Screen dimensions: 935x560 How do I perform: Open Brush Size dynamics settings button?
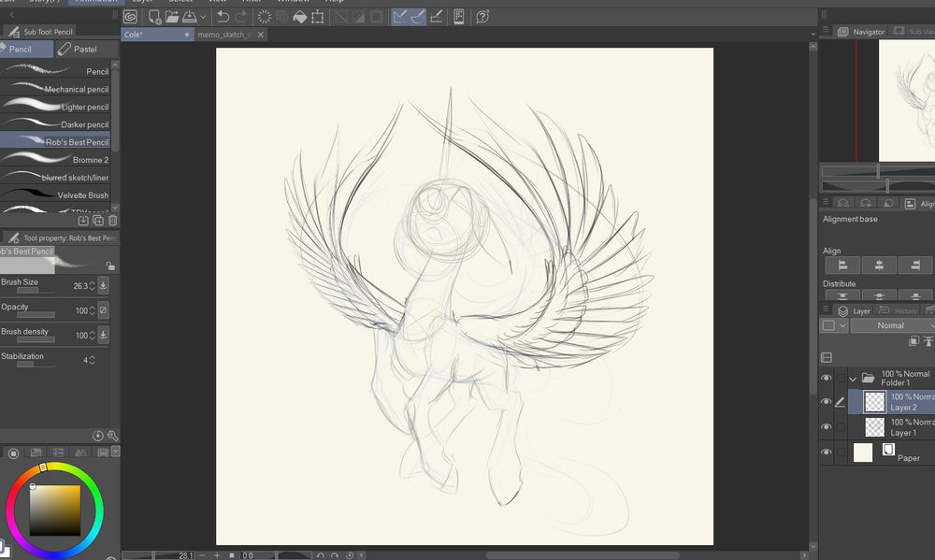(103, 285)
